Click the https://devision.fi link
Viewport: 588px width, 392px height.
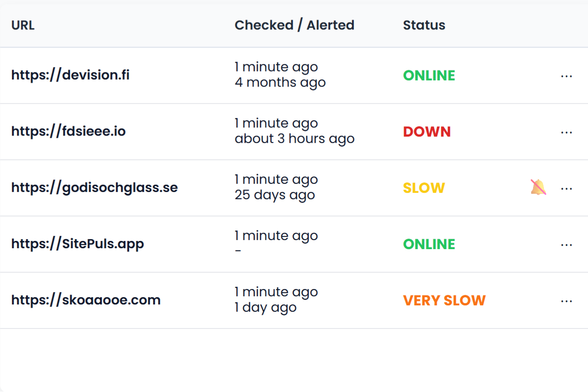pos(70,75)
